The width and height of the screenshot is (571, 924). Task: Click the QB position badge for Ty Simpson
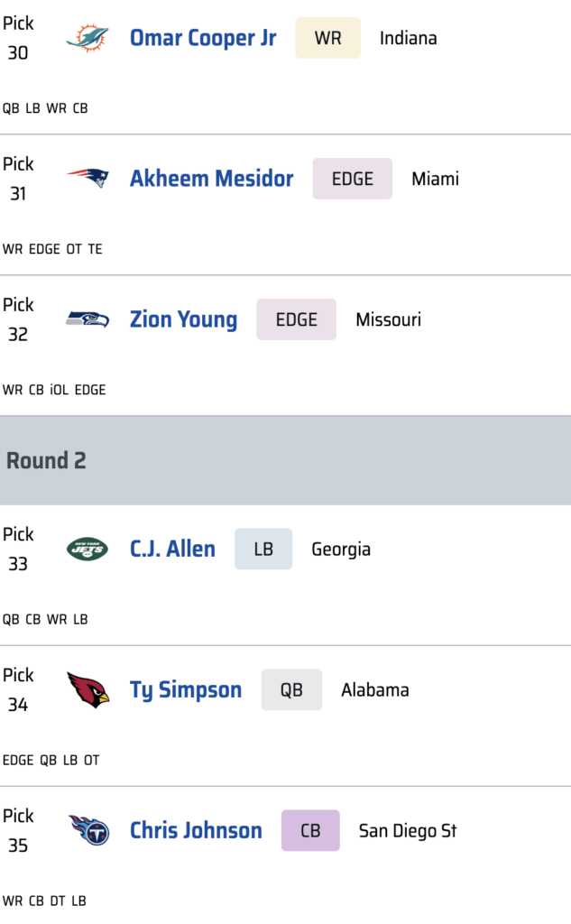[x=291, y=690]
